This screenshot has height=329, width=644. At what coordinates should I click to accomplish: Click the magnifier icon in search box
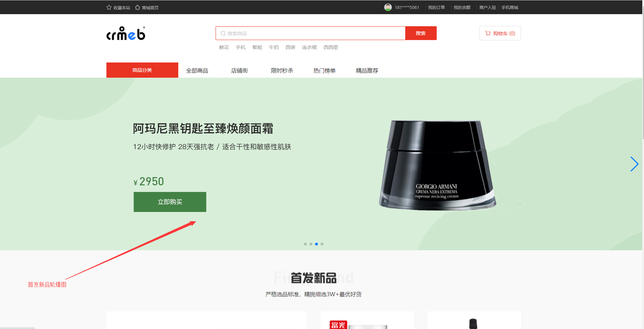pos(223,33)
